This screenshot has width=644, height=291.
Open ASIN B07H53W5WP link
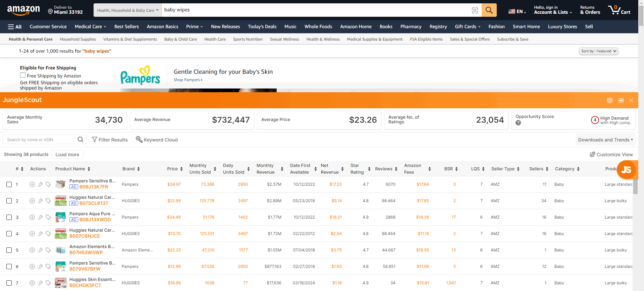click(86, 253)
